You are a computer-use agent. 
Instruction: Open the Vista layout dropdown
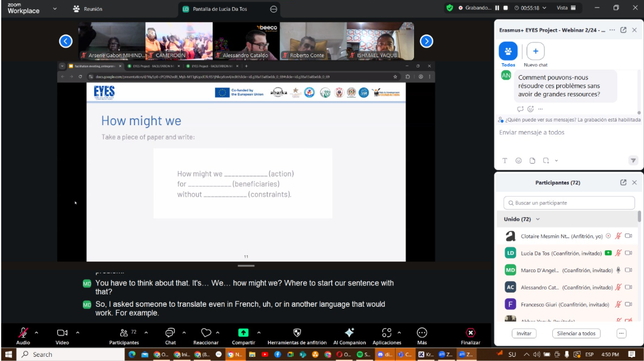[x=566, y=8]
